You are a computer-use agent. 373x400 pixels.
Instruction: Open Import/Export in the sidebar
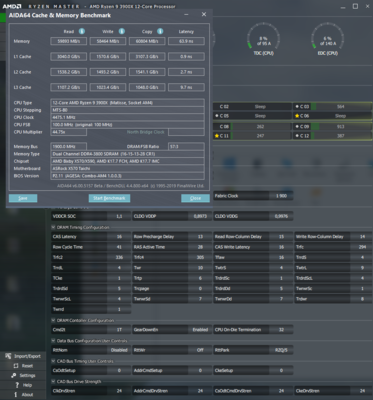(23, 356)
